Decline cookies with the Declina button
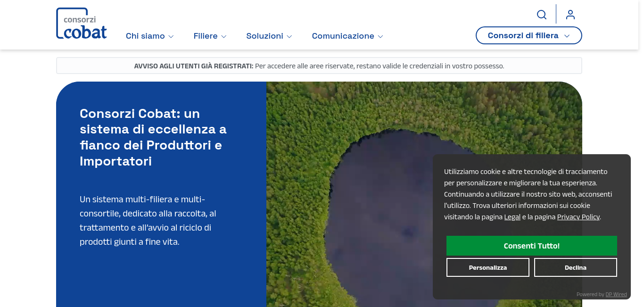This screenshot has width=644, height=307. [x=576, y=267]
